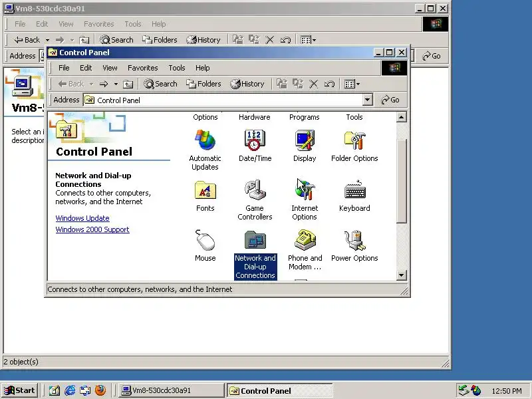
Task: Open Control Panel File menu
Action: (64, 68)
